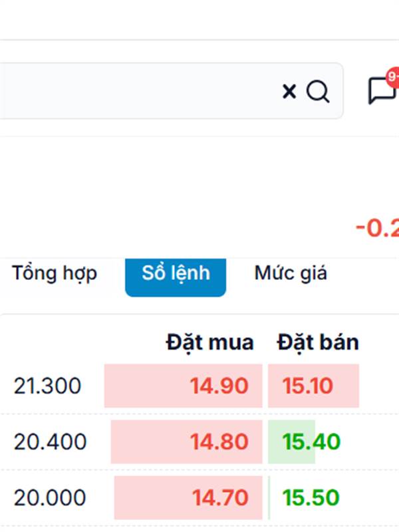Click the 20.000 volume value
The width and height of the screenshot is (399, 532).
coord(50,497)
